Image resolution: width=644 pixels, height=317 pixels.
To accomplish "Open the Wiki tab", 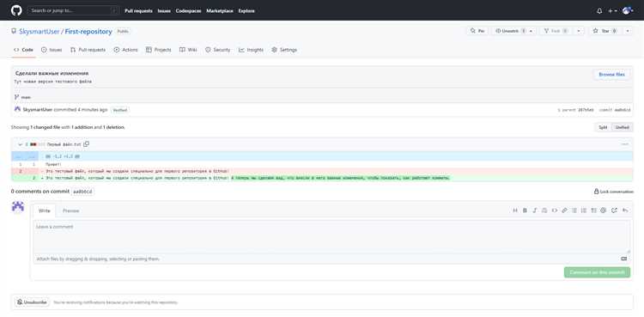I will [x=188, y=50].
